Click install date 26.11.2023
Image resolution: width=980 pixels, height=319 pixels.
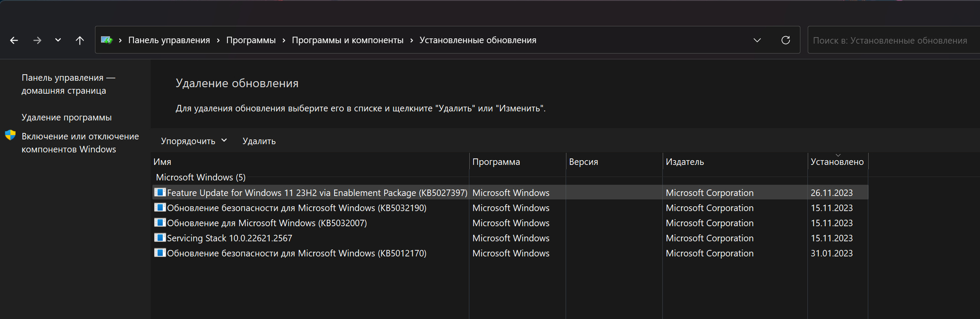coord(832,193)
